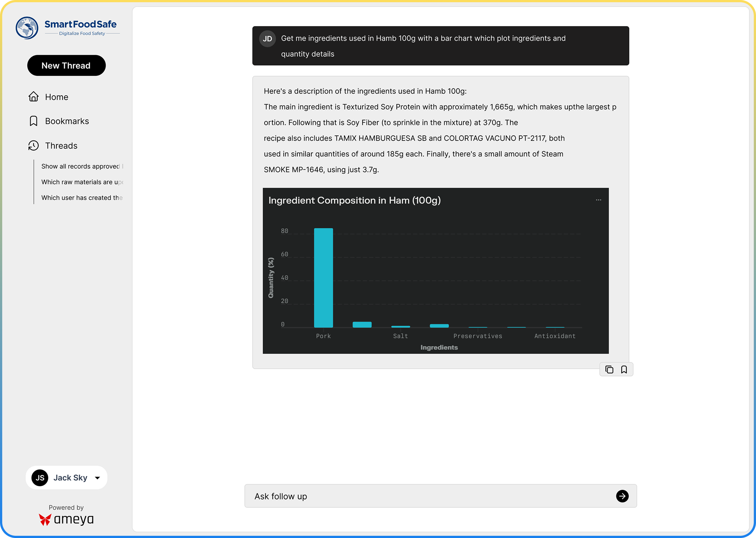756x538 pixels.
Task: Click the Bookmarks ribbon icon in sidebar
Action: pyautogui.click(x=33, y=121)
